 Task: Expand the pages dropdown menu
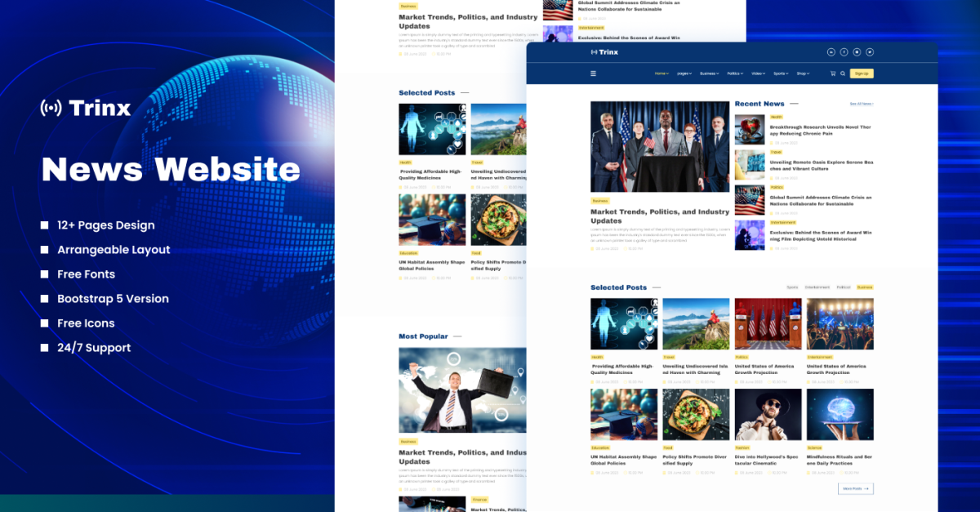click(x=684, y=73)
